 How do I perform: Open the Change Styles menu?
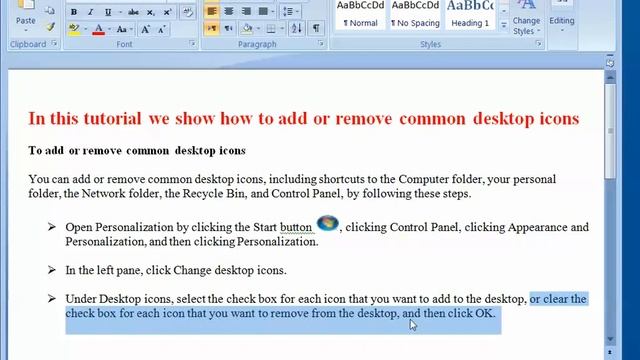(526, 18)
